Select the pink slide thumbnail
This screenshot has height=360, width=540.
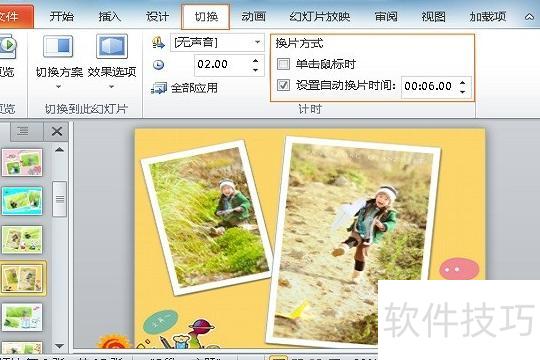[x=22, y=162]
